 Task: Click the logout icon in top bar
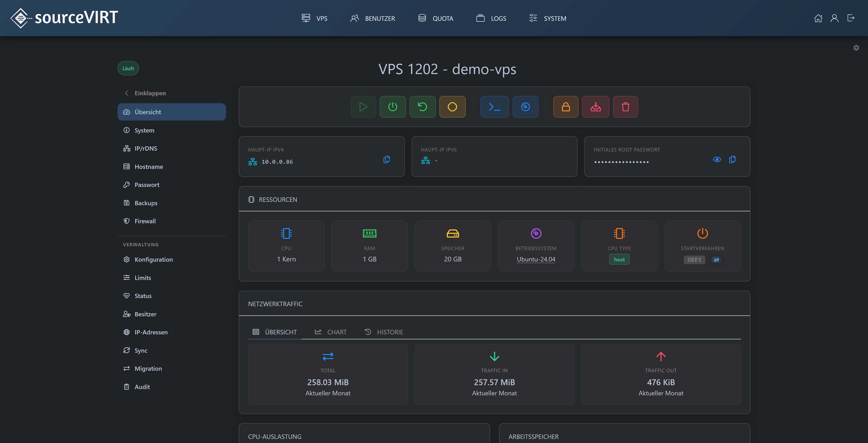tap(851, 18)
